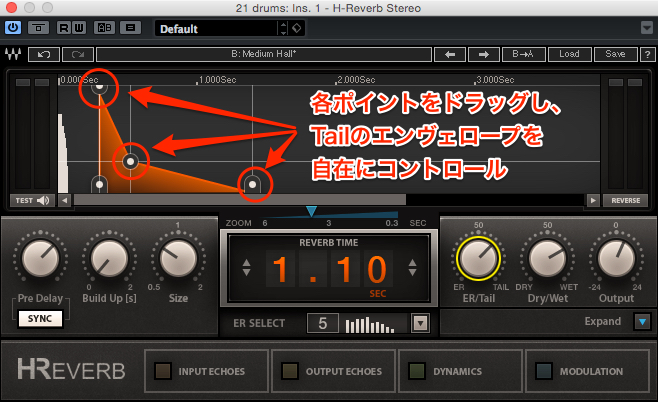
Task: Click the left Reverb Time stepper arrows
Action: point(247,268)
